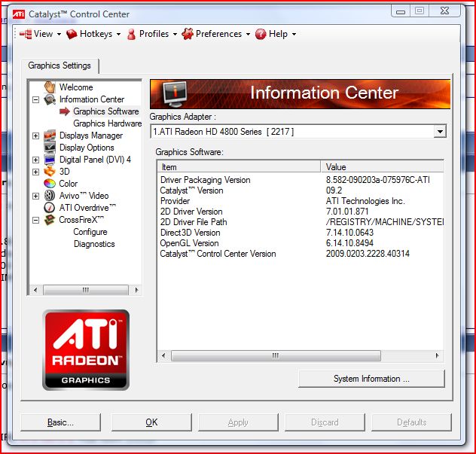Click the Welcome hand icon
The width and height of the screenshot is (476, 454).
pos(50,87)
